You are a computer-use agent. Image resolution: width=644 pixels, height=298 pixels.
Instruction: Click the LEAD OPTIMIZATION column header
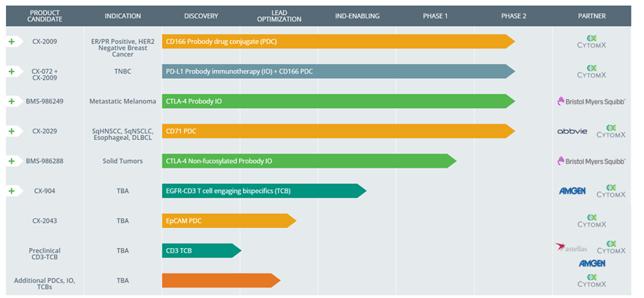[x=279, y=16]
